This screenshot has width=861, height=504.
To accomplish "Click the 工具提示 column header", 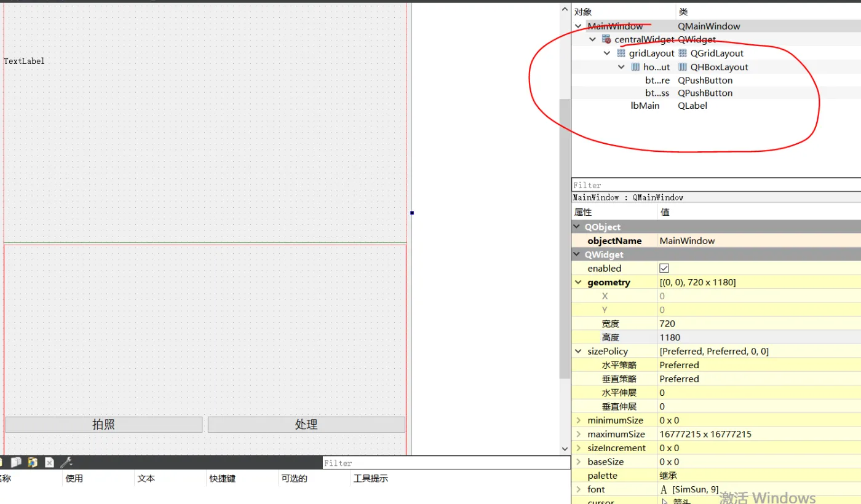I will pos(370,478).
